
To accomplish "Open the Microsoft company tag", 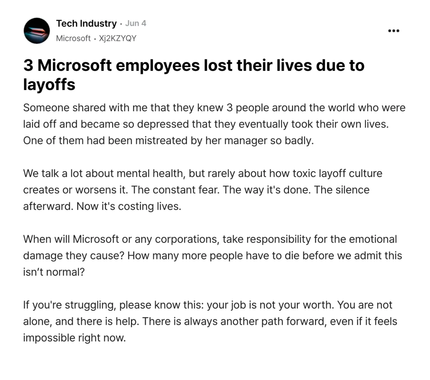I will pos(73,38).
